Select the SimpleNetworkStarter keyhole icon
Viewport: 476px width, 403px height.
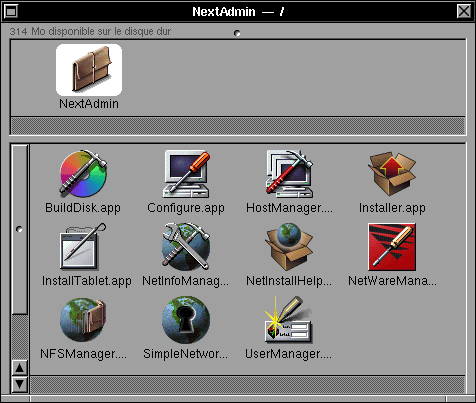click(186, 320)
